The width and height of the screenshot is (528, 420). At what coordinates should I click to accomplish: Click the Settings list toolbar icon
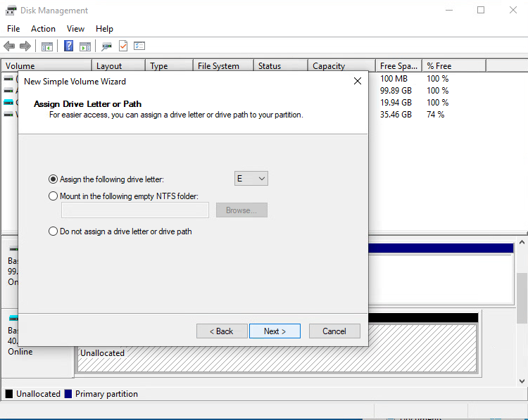(x=139, y=46)
